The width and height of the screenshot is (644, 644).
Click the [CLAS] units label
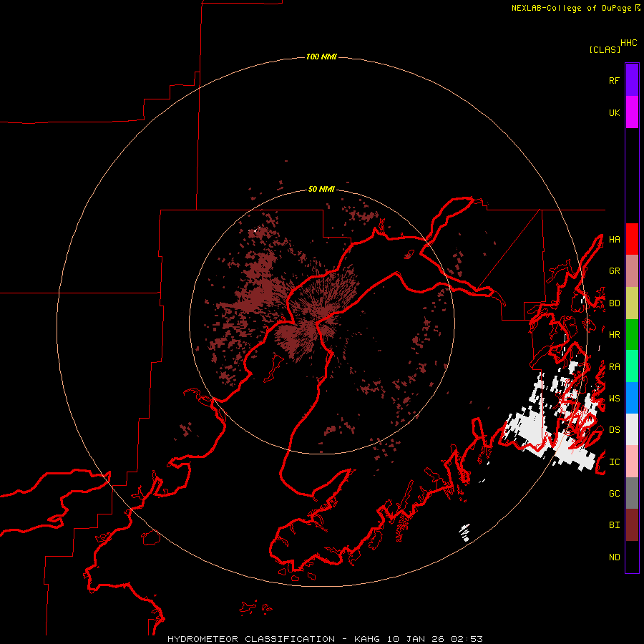click(x=605, y=49)
